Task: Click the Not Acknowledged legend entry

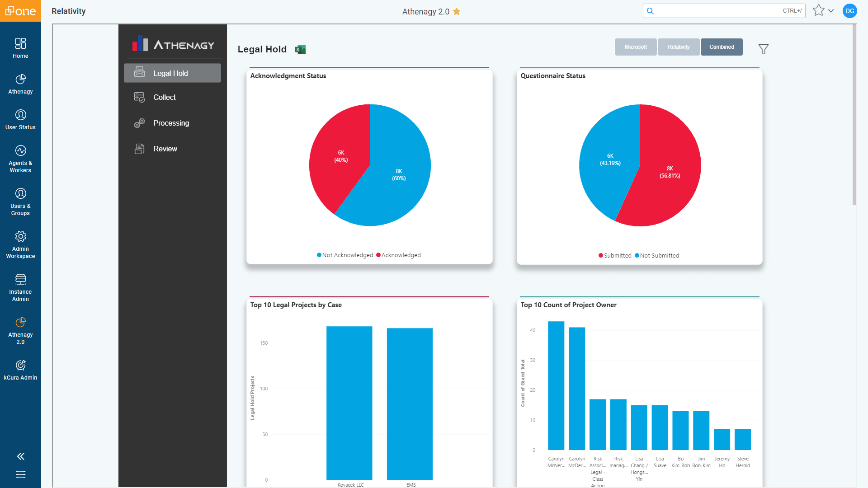Action: [345, 255]
